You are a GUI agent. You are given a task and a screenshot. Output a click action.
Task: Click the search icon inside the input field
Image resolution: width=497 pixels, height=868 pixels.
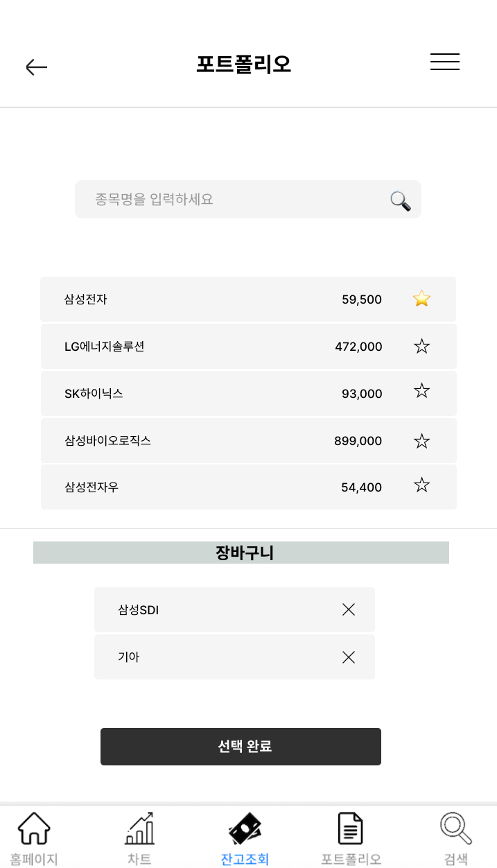tap(399, 200)
